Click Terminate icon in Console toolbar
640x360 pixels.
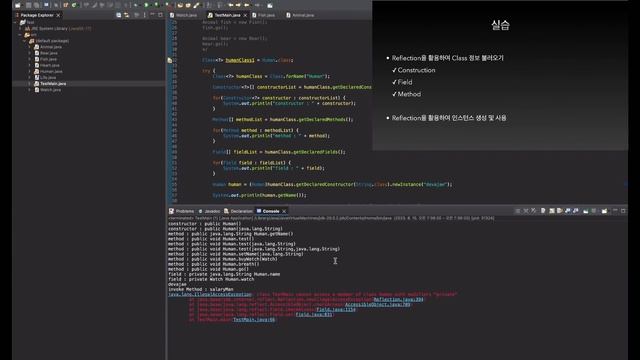pos(518,211)
